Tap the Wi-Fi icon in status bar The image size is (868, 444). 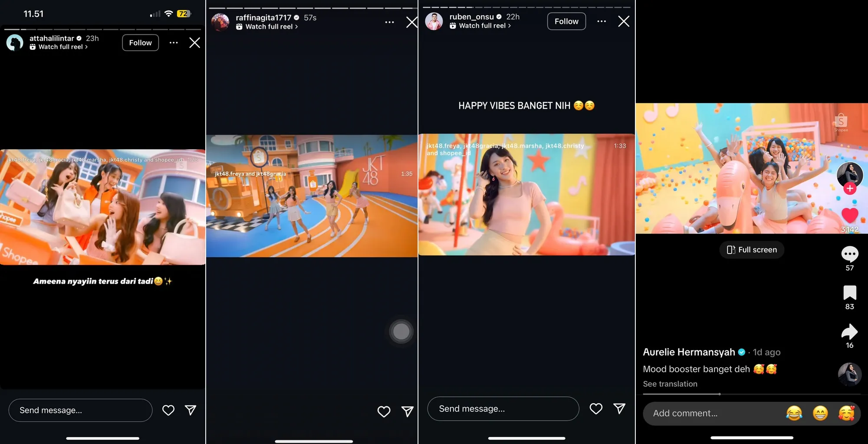click(x=168, y=14)
